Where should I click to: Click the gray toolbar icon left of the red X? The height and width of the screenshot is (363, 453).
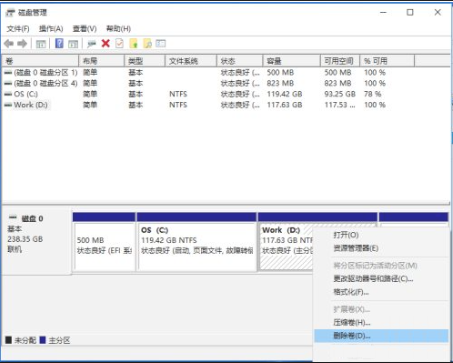(91, 44)
